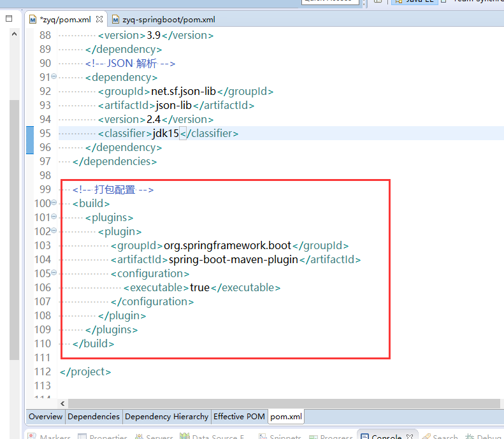The image size is (504, 439).
Task: Click the up arrow of the left scrollbar
Action: [x=14, y=34]
